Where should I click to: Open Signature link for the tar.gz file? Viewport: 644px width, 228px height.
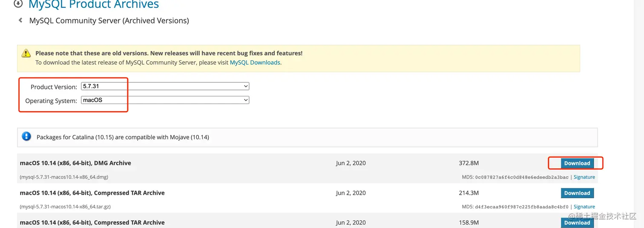[584, 207]
